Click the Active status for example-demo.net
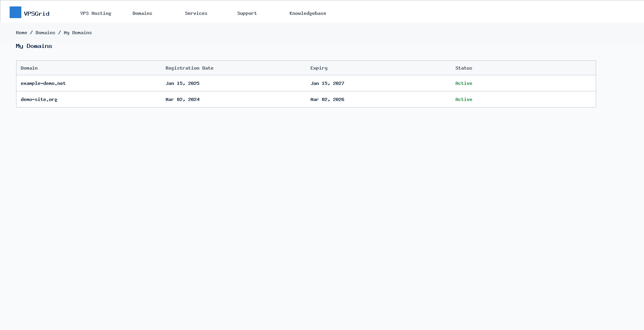The height and width of the screenshot is (330, 644). (464, 83)
